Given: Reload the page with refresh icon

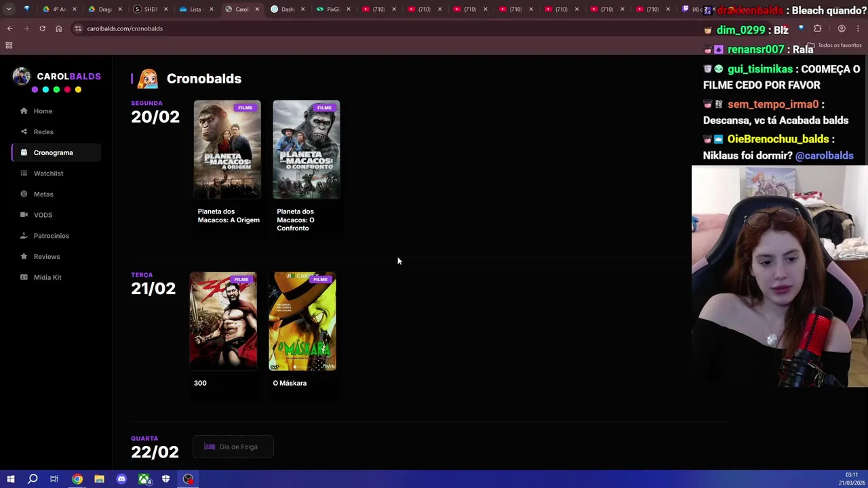Looking at the screenshot, I should [42, 28].
